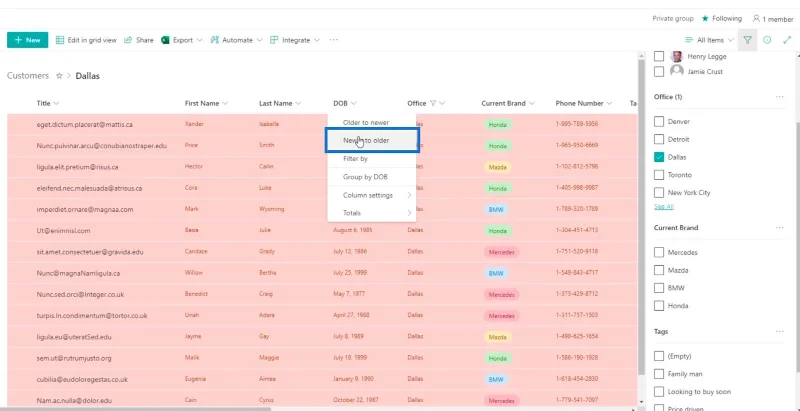Click Mazda brand pill in Hector row
The height and width of the screenshot is (411, 800).
[x=497, y=167]
